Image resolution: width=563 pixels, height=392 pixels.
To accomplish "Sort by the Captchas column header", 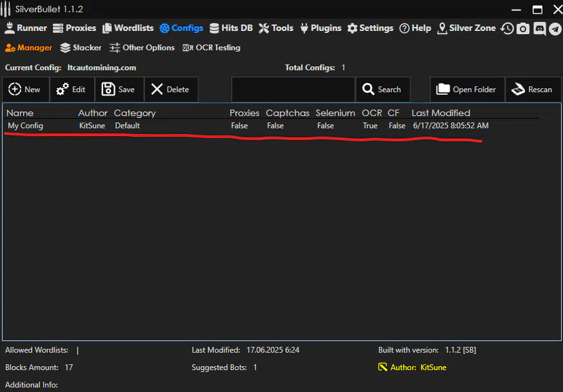I will coord(288,113).
